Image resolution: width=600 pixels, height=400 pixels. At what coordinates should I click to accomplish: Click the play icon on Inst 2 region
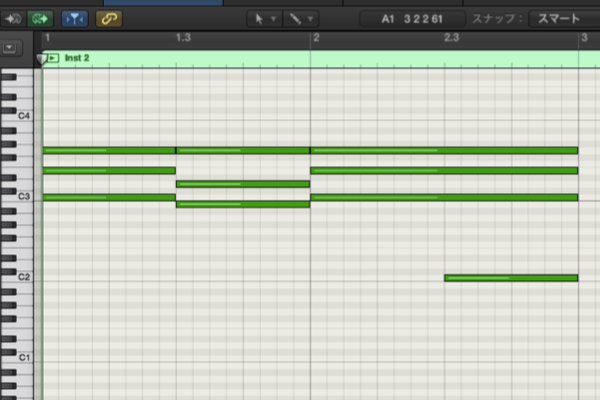click(53, 58)
